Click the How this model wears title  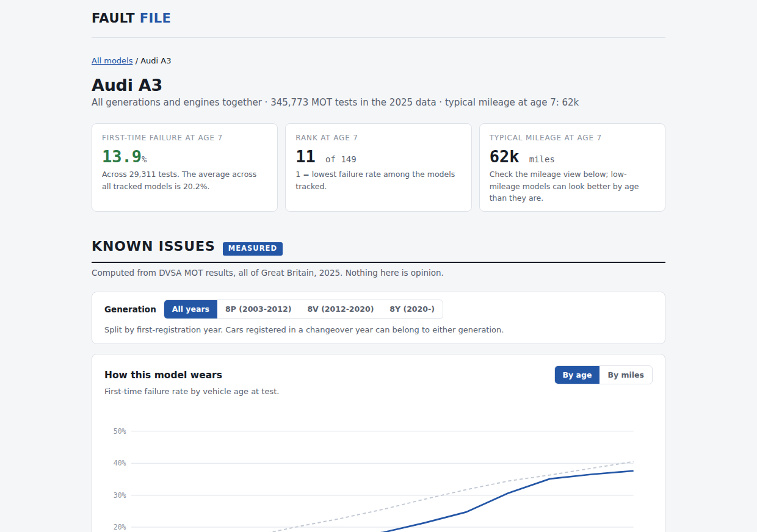(x=163, y=375)
